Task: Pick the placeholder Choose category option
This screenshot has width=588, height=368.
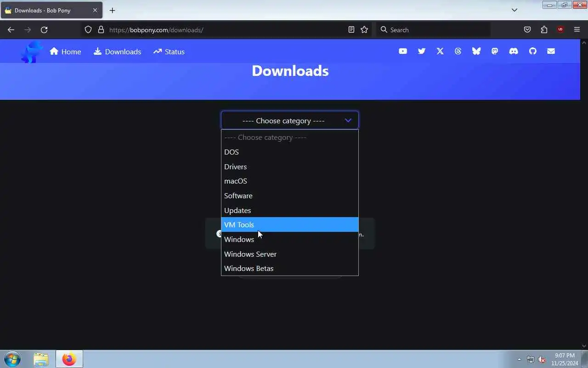Action: (x=290, y=137)
